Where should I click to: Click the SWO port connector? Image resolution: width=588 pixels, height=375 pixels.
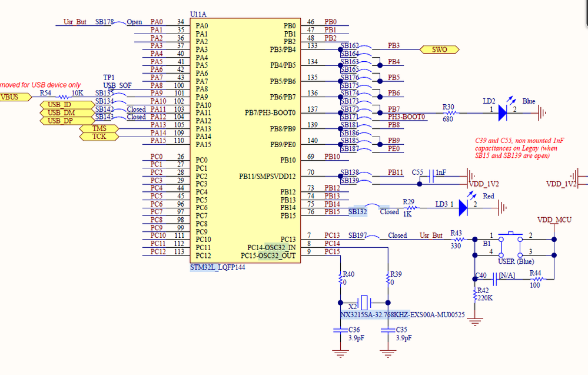tap(439, 49)
